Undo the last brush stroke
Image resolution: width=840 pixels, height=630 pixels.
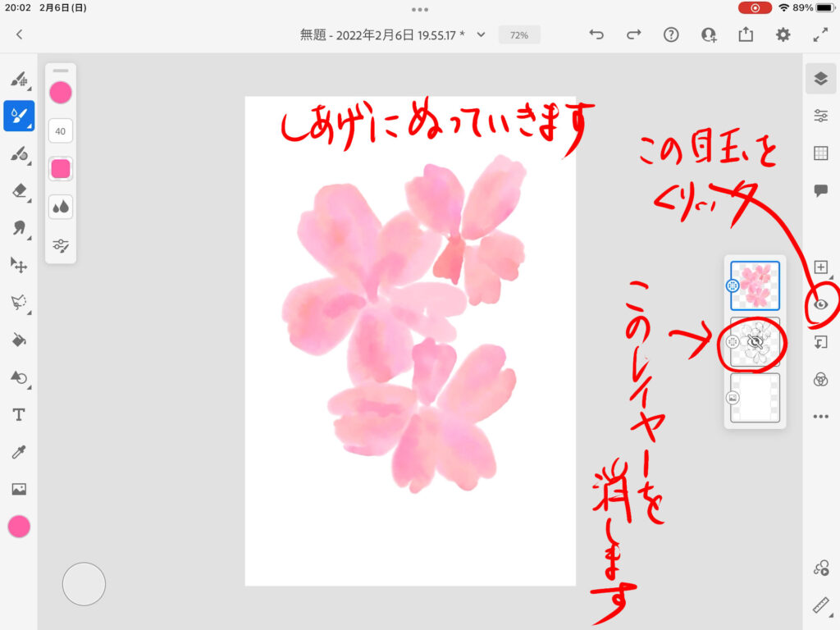tap(596, 34)
